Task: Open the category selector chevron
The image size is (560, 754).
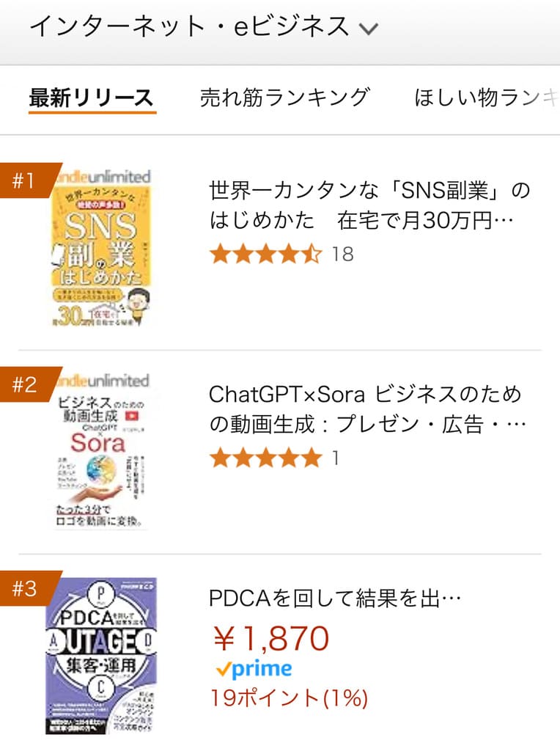Action: pos(366,26)
